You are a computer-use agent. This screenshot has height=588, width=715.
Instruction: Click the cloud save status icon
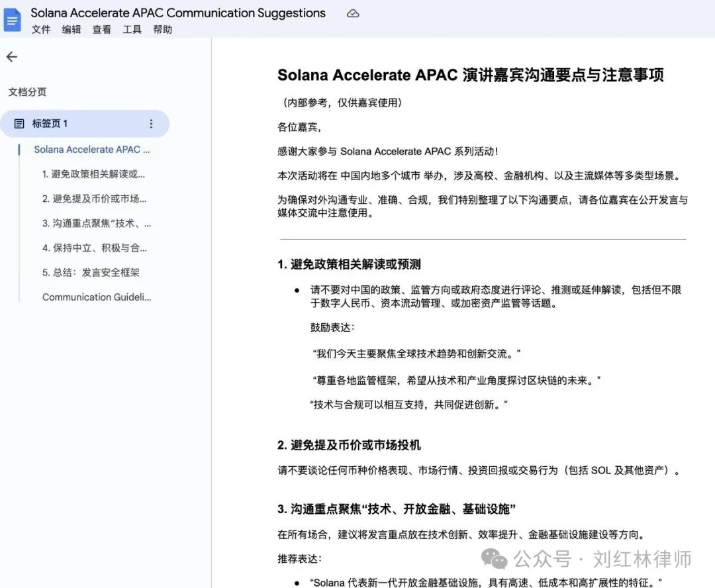point(353,13)
